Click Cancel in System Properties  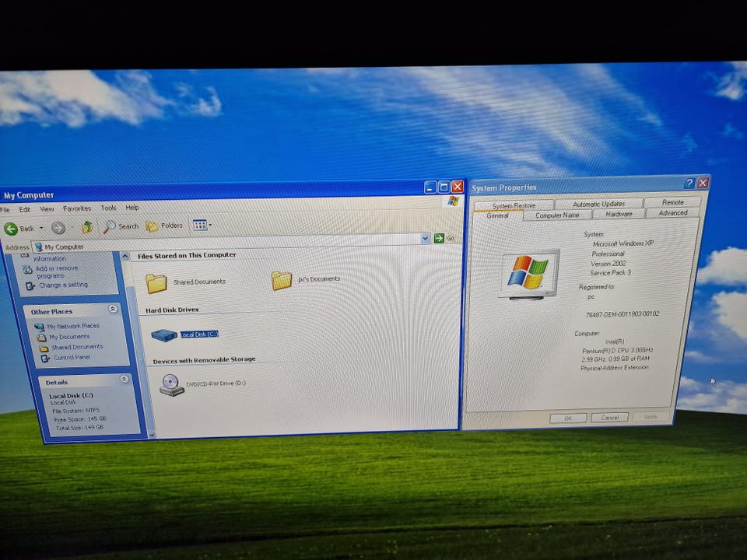tap(609, 417)
